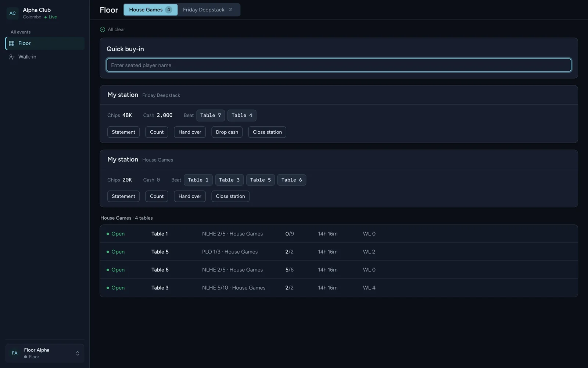This screenshot has height=368, width=588.
Task: Open the Table 6 row name
Action: [x=160, y=270]
